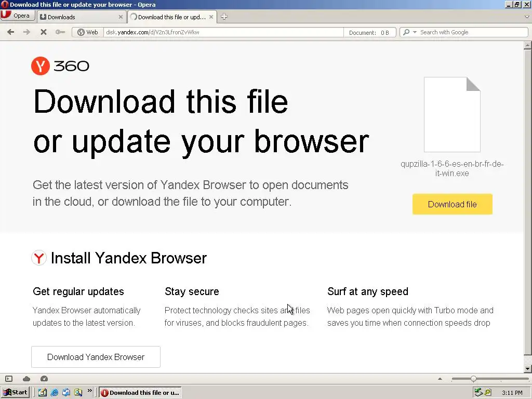Click the 'Surf at any speed' heading
Viewport: 532px width, 399px height.
pyautogui.click(x=368, y=291)
